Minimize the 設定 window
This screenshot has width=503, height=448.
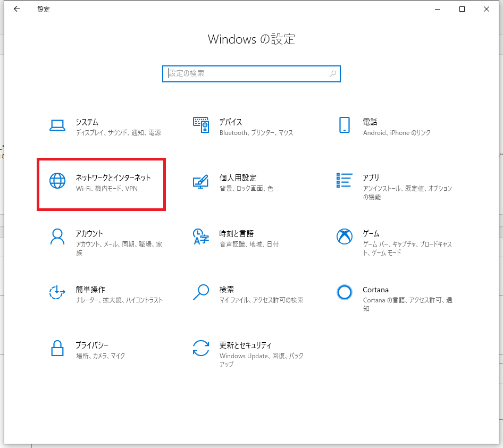point(438,9)
